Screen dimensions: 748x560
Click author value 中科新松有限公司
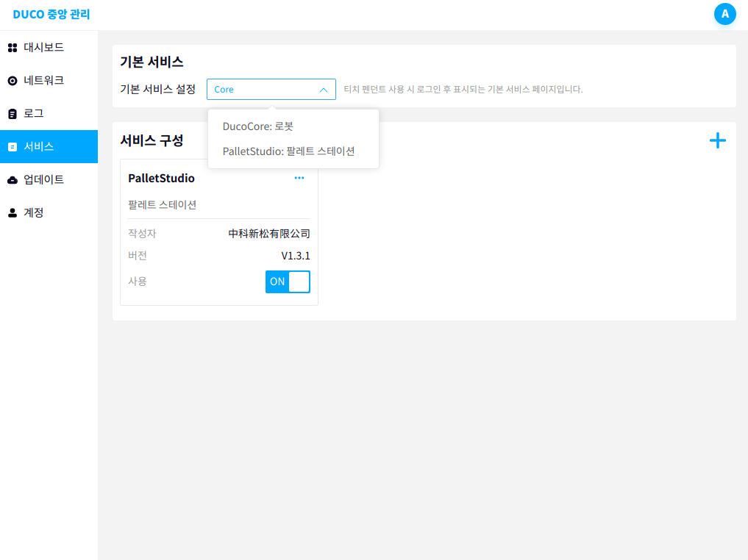pos(269,234)
